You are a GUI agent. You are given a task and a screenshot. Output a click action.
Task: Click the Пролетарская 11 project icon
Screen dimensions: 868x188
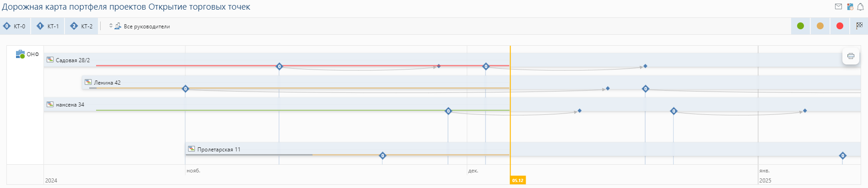192,149
